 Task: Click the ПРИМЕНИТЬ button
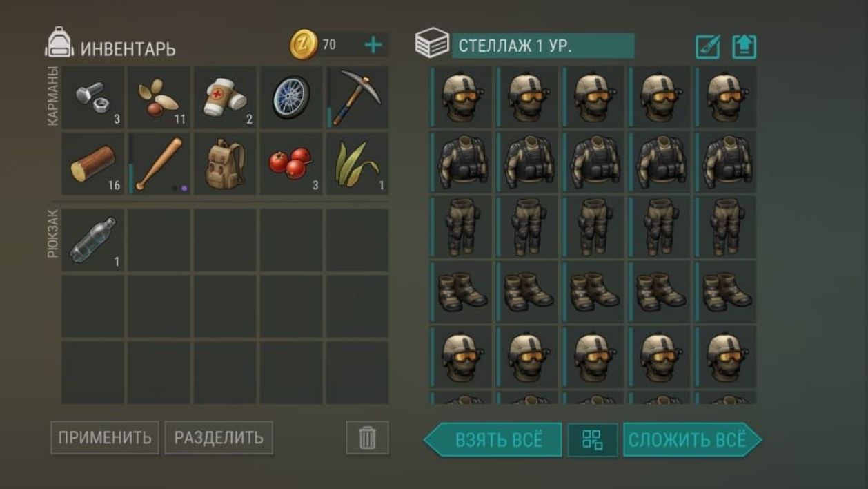click(105, 438)
